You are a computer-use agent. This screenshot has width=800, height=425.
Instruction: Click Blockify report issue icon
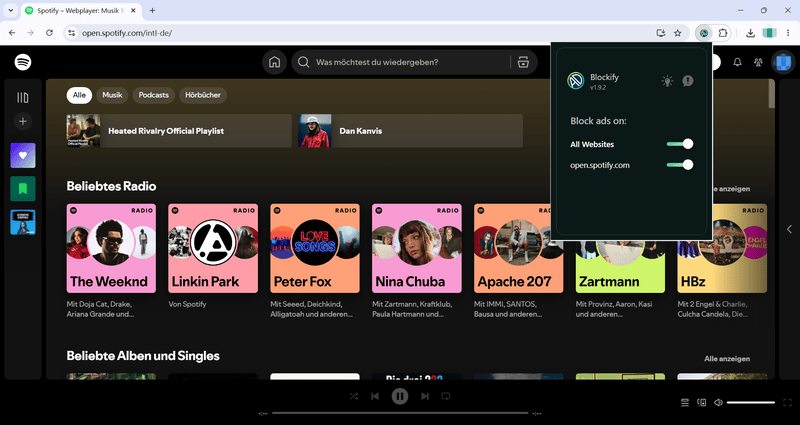pos(688,81)
